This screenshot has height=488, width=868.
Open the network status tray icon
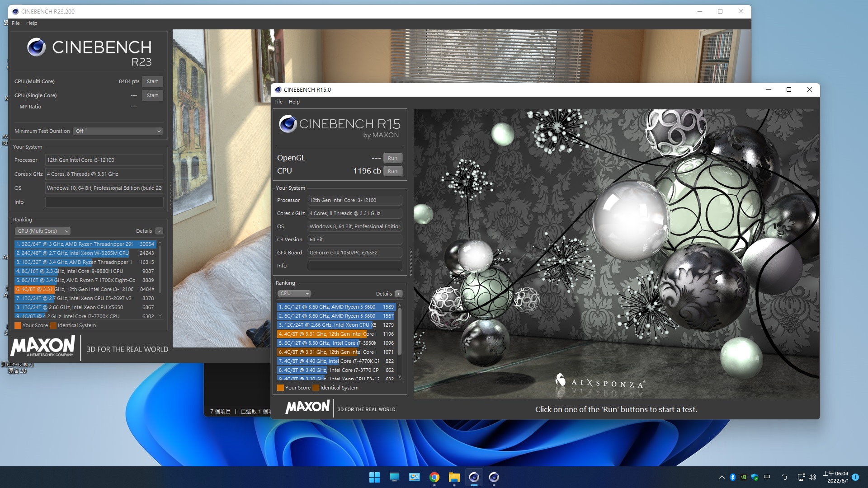[x=801, y=477]
